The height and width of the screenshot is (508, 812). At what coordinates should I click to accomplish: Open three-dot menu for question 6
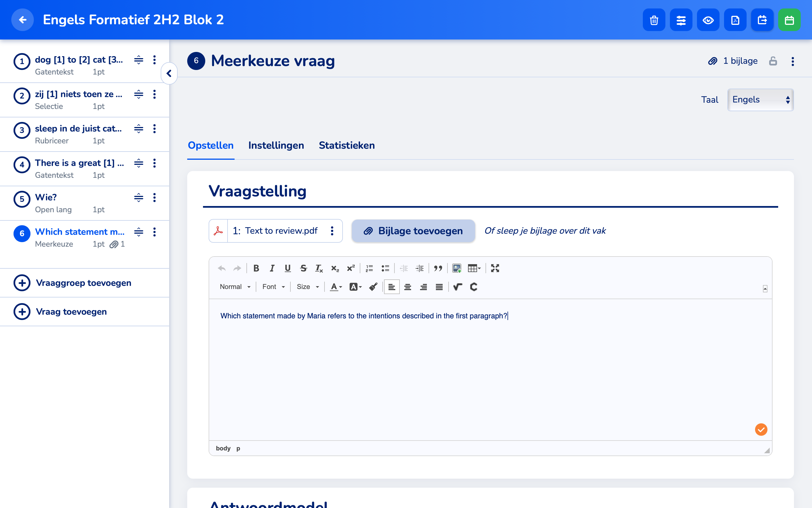tap(155, 232)
